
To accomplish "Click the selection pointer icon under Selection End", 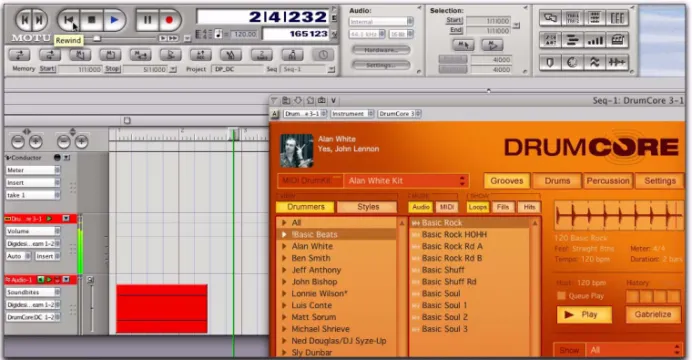I will pos(463,45).
